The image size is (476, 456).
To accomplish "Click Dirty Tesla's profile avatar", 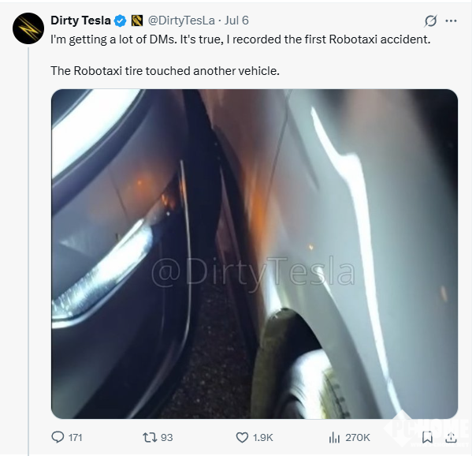I will [28, 28].
